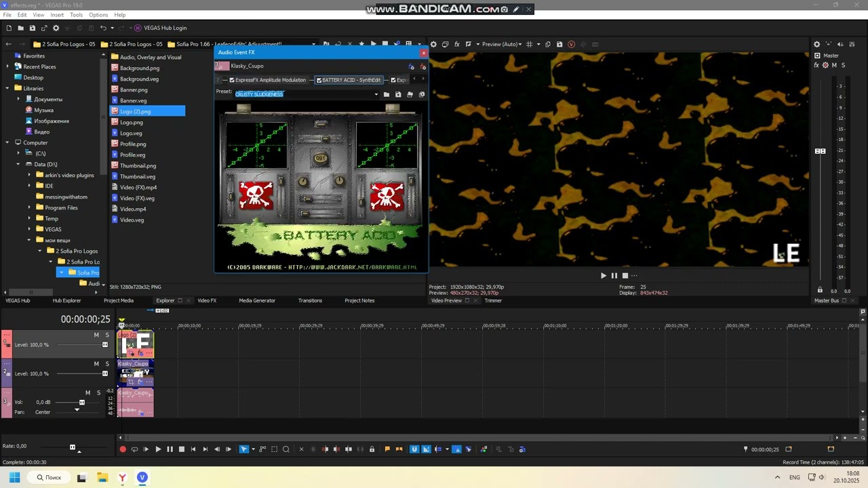Open File Explorer from the taskbar

tap(102, 477)
